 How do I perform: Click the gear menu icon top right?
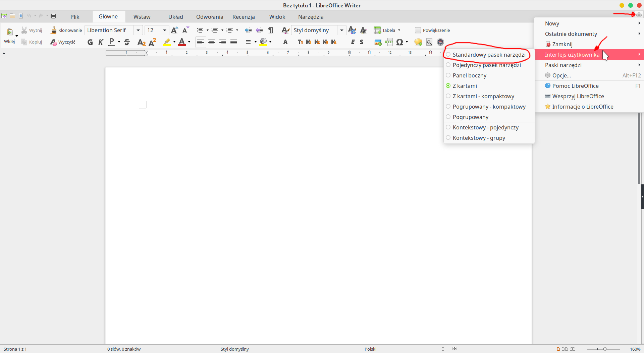[x=639, y=15]
